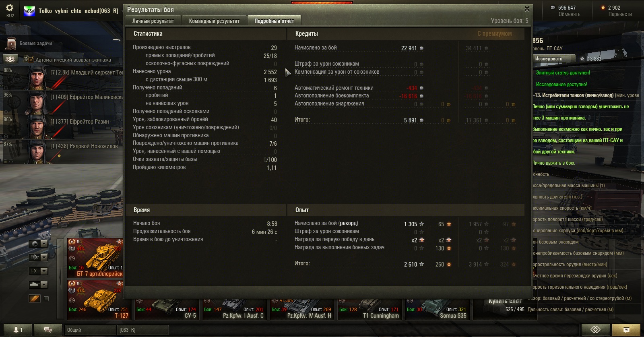The image size is (644, 337).
Task: Click the yellow notification message icon
Action: coord(626,330)
